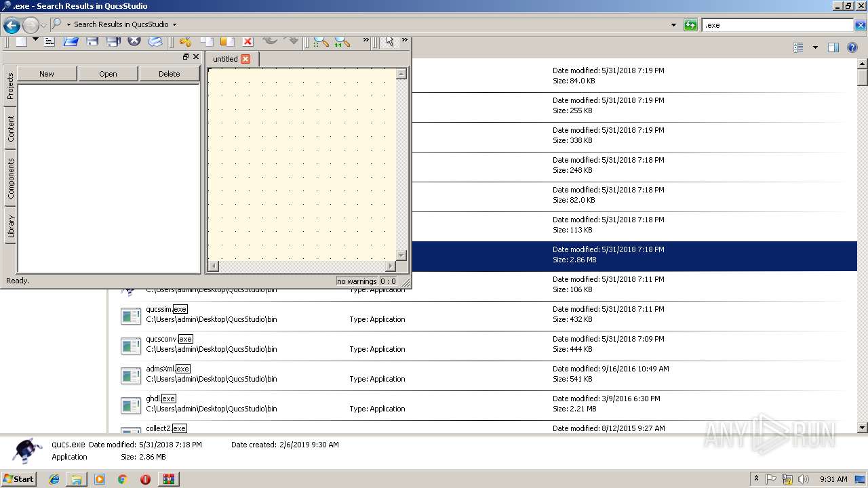Open dropdown arrow next to new document icon
This screenshot has height=488, width=868.
(35, 39)
